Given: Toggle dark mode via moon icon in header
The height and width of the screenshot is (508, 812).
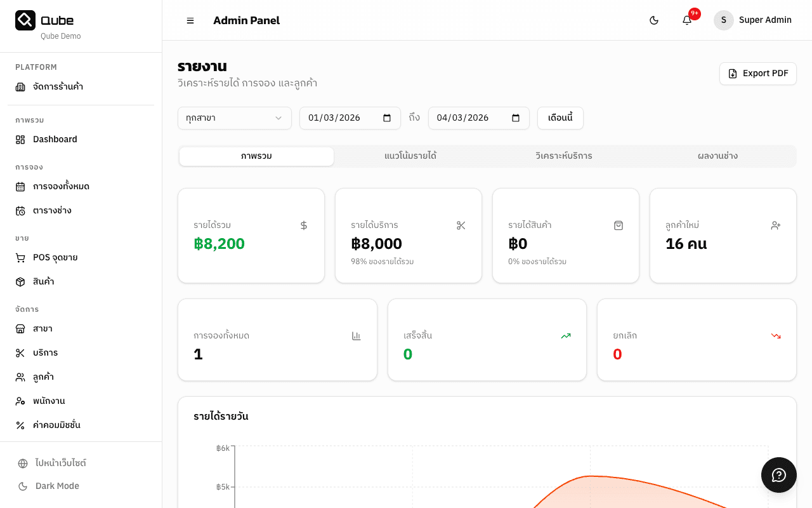Looking at the screenshot, I should click(654, 20).
